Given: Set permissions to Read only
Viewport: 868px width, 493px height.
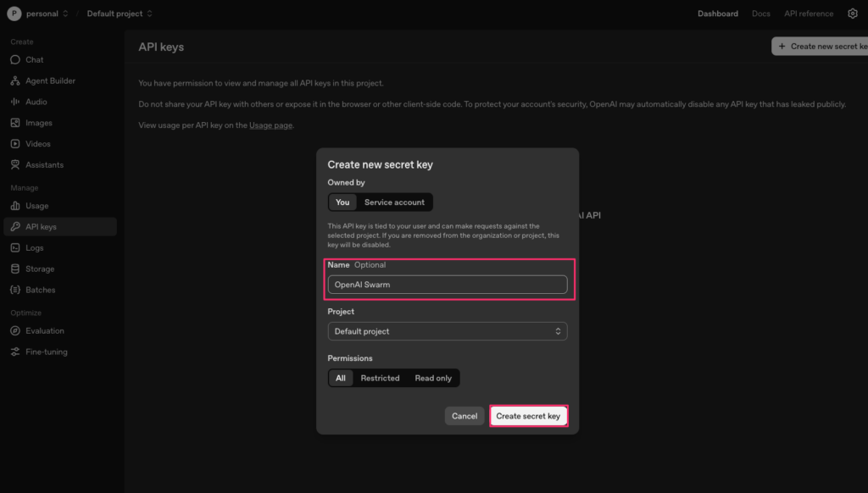Looking at the screenshot, I should 433,379.
